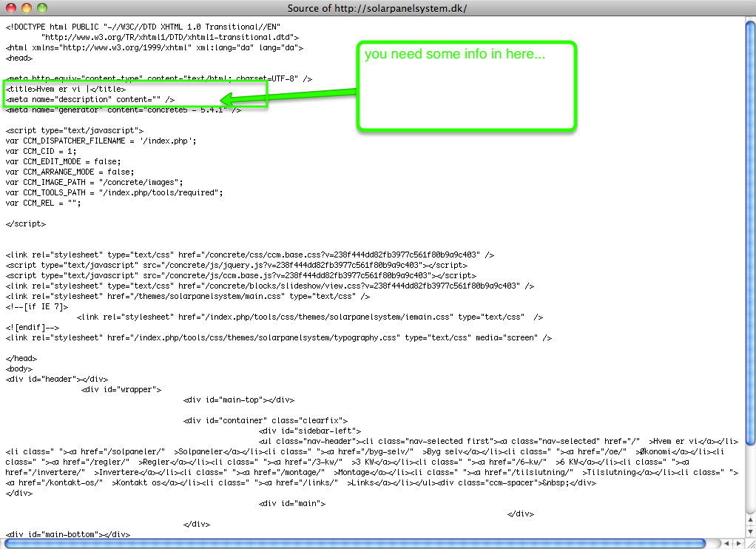This screenshot has width=756, height=549.
Task: Click the 'Kontakt os' nav text
Action: point(139,483)
